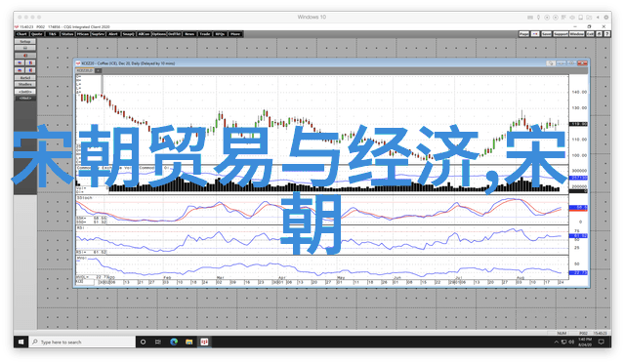Click the Page button in the top-right toolbar

tap(524, 34)
